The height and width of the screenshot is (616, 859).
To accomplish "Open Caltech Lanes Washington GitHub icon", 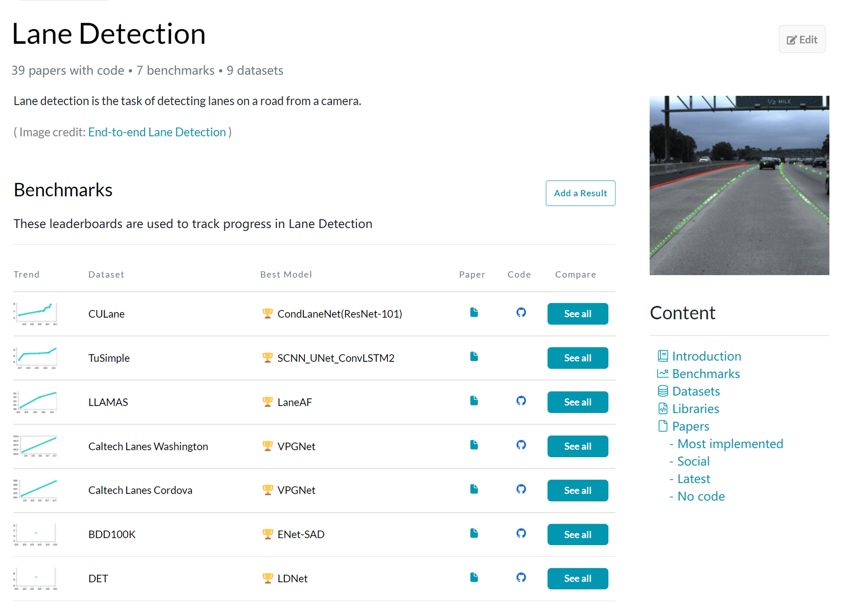I will point(521,445).
